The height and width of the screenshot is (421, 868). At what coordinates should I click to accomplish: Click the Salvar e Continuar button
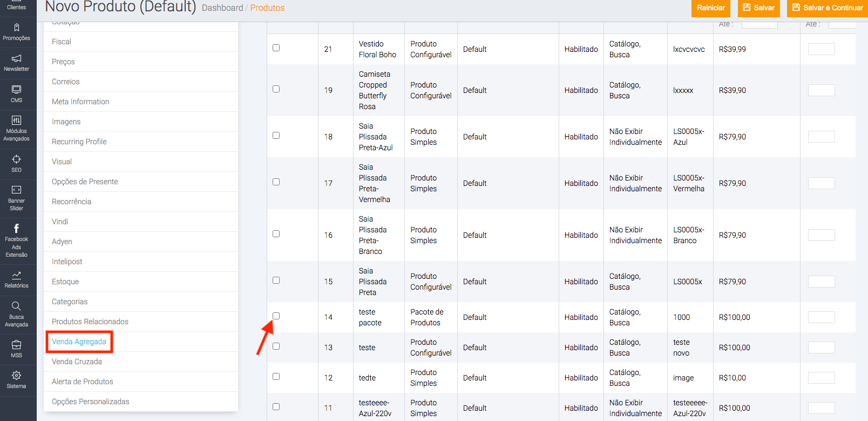[x=828, y=8]
